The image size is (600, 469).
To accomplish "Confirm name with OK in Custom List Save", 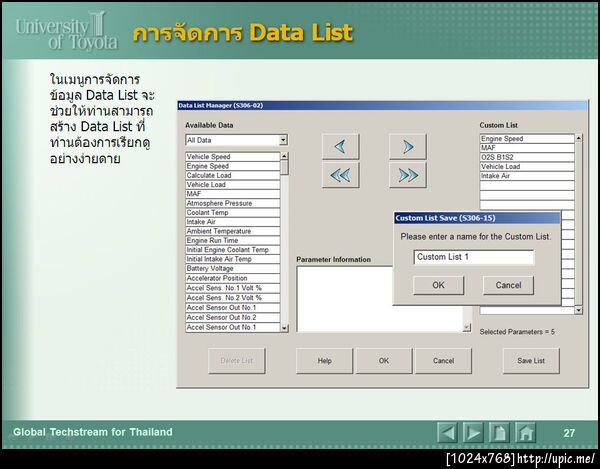I will tap(439, 285).
